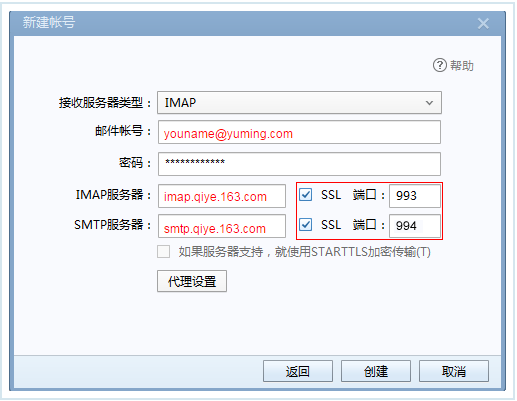Click the 新建帐号 title bar

click(257, 23)
